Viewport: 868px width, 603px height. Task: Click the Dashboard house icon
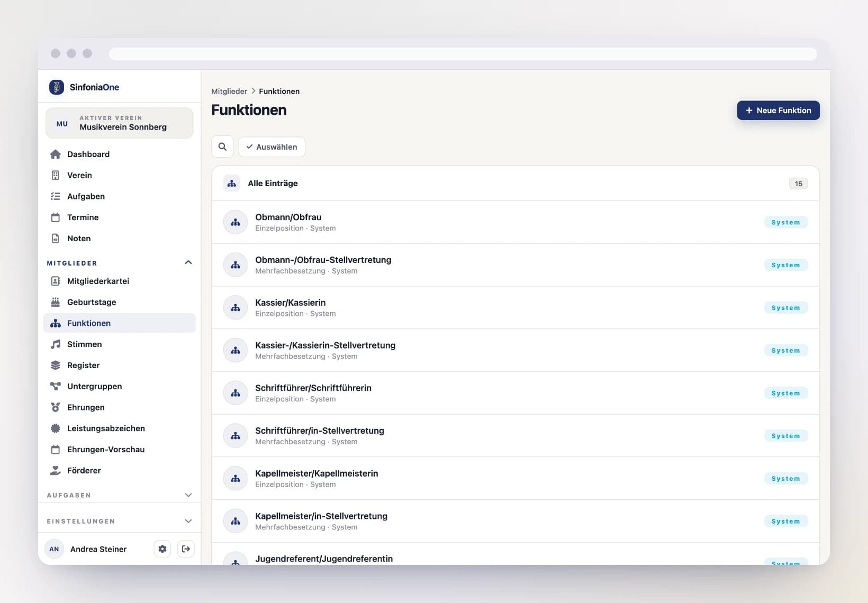click(x=56, y=154)
